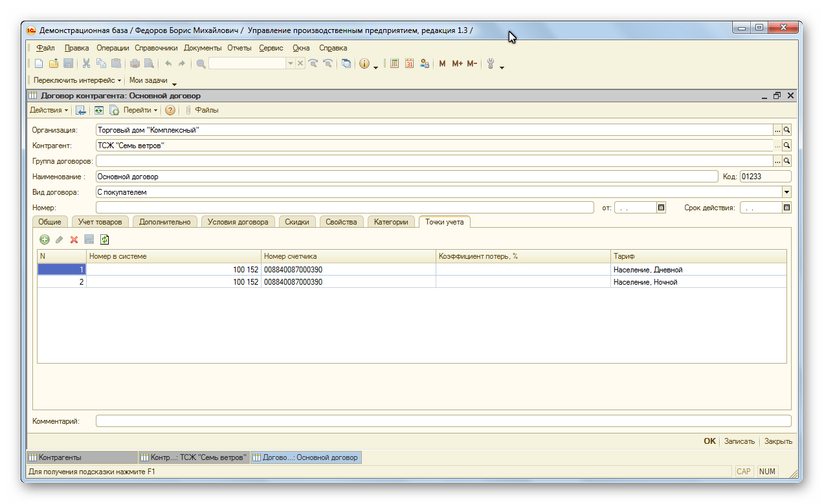Open the Перейти dropdown menu
This screenshot has height=504, width=824.
140,110
